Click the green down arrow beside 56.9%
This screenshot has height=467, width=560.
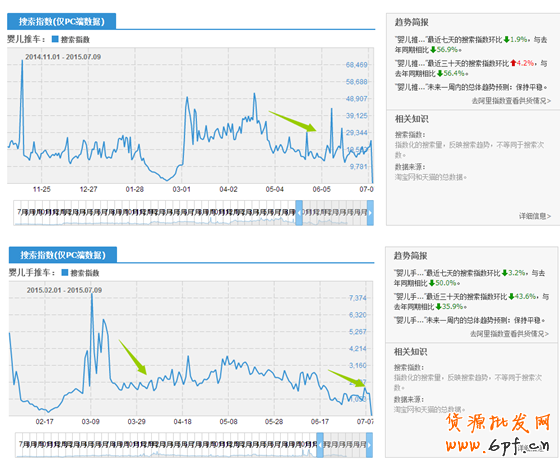coord(433,50)
